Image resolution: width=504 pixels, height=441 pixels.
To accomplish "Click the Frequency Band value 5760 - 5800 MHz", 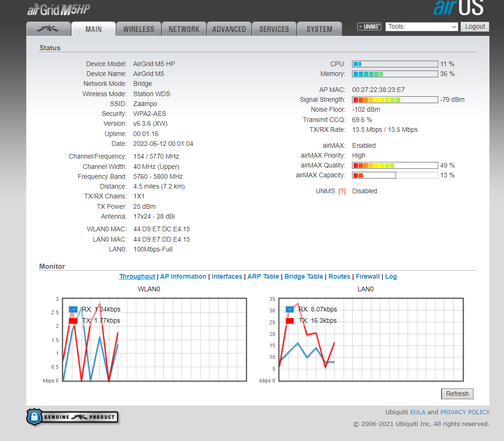I will [158, 176].
